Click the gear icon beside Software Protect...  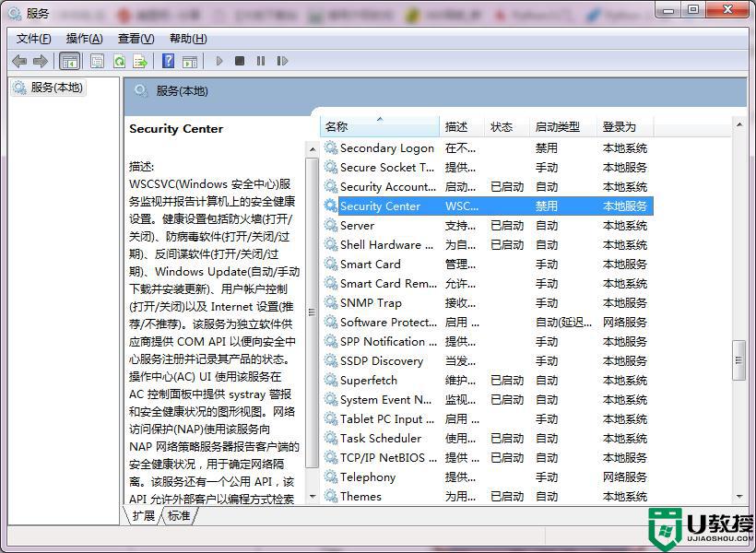pos(331,322)
